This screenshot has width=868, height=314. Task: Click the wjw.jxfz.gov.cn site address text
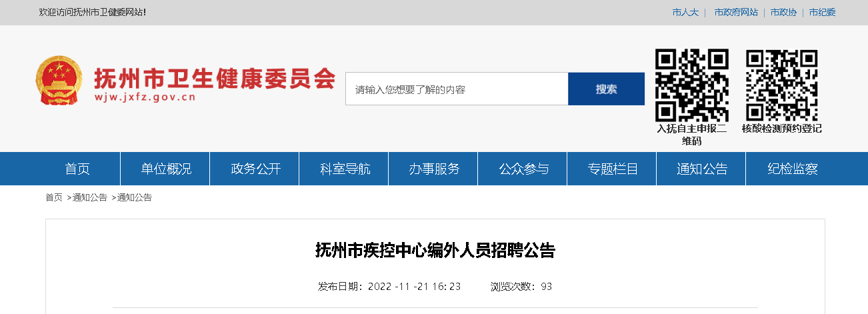pyautogui.click(x=145, y=97)
